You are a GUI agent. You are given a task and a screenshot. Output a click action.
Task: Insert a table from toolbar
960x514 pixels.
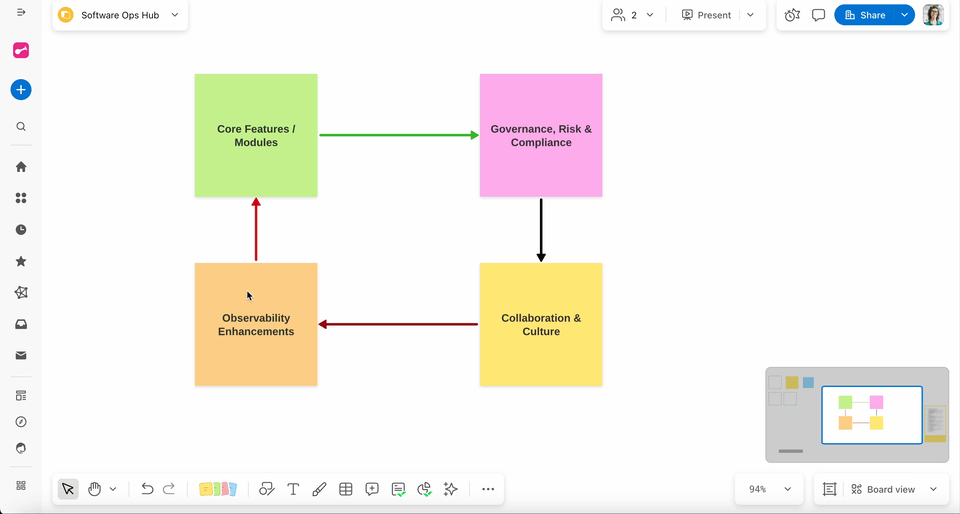(x=346, y=489)
